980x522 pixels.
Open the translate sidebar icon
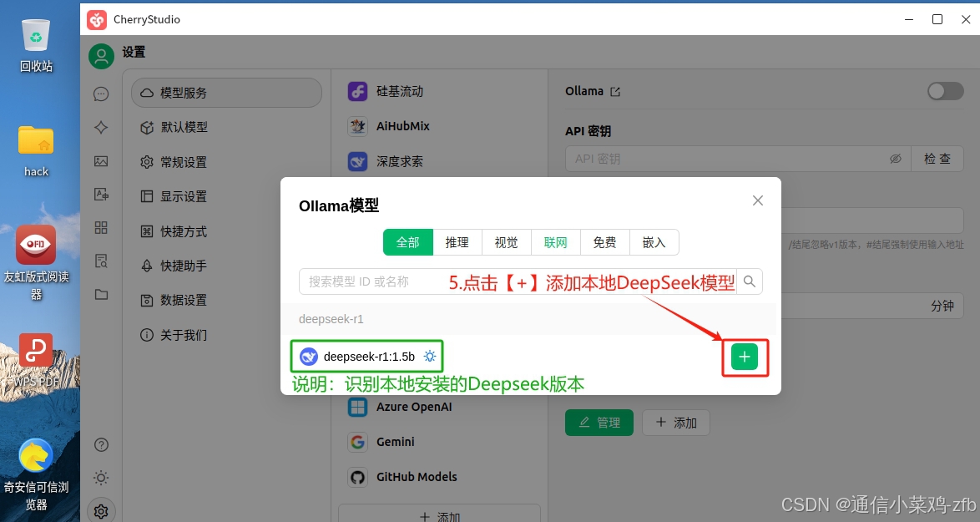coord(101,195)
